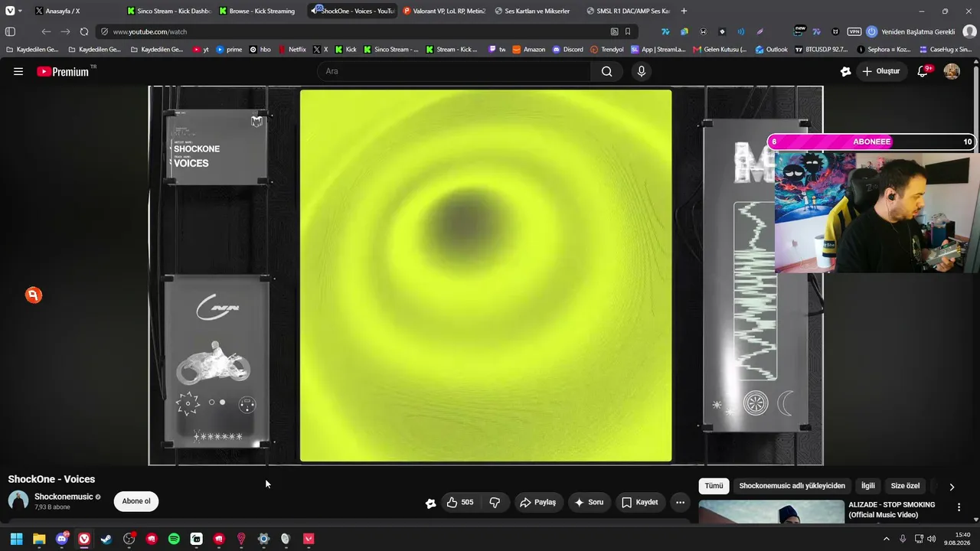Open Steam from the taskbar

click(106, 539)
